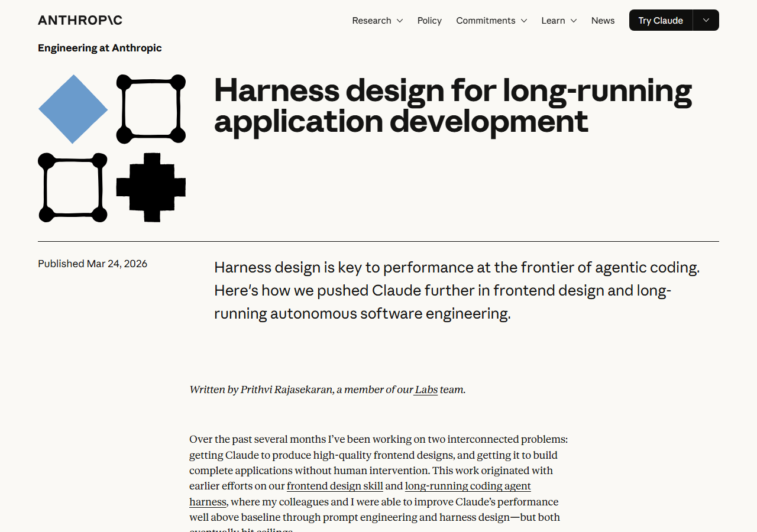Click the Harness design article title

pyautogui.click(x=453, y=106)
